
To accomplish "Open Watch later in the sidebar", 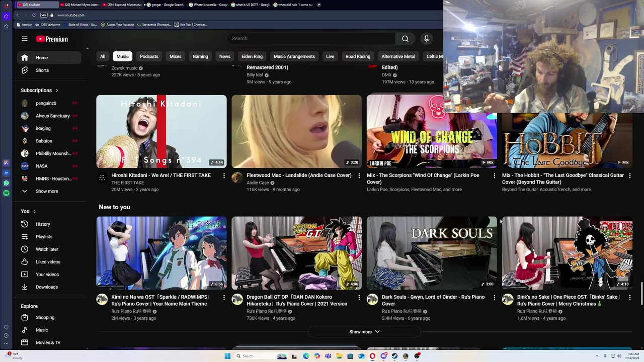I will coord(49,249).
